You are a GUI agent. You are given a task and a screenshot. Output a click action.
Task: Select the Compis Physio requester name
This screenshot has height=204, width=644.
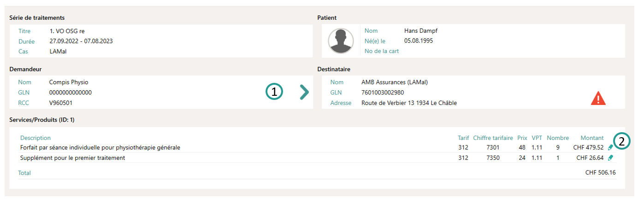69,82
